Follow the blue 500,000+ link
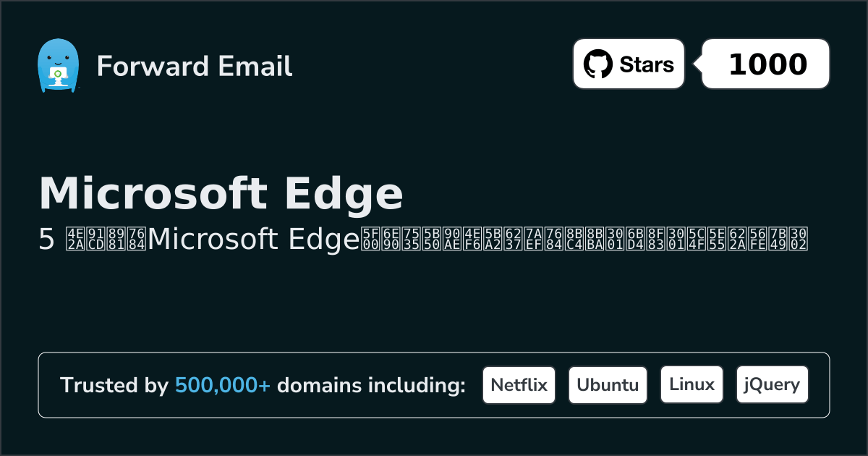The image size is (868, 456). [223, 385]
